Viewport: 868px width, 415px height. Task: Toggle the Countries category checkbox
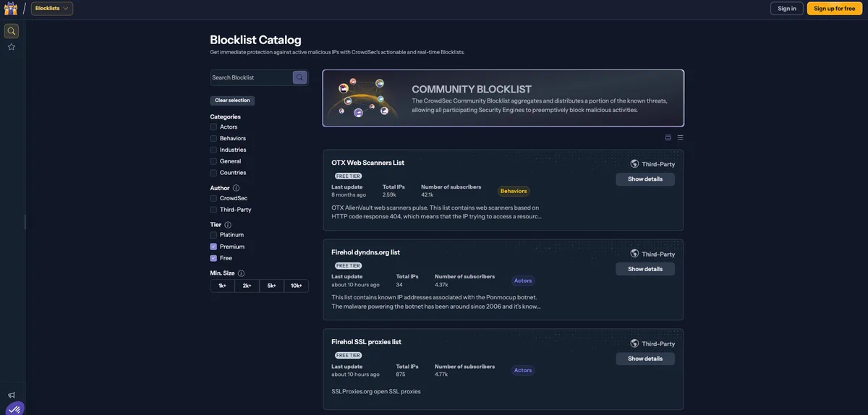tap(213, 173)
